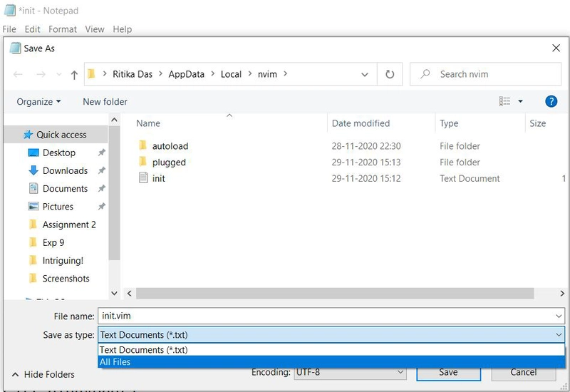Click the File name field containing init.vim

(331, 316)
